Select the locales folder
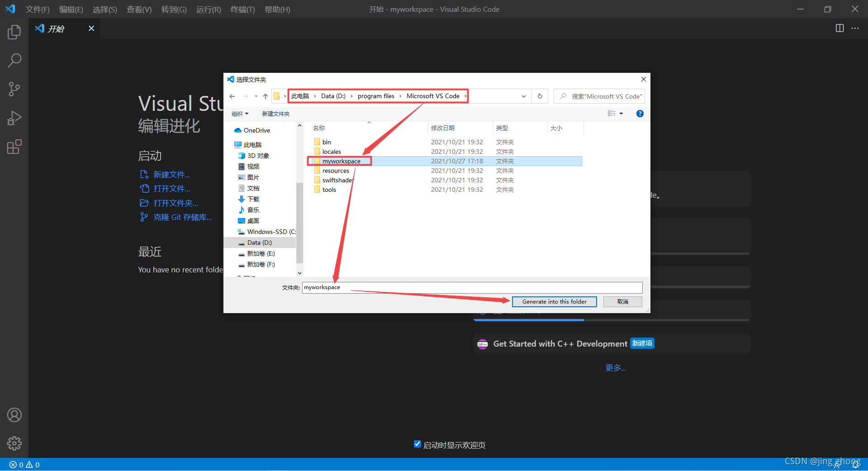 [332, 152]
